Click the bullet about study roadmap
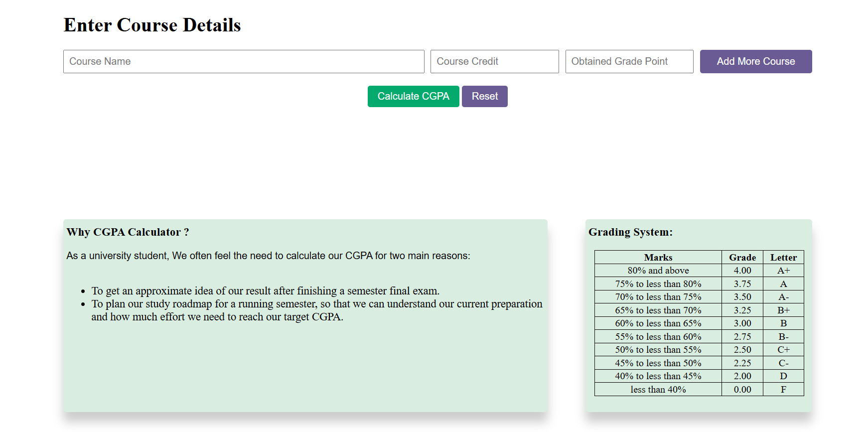 [317, 310]
